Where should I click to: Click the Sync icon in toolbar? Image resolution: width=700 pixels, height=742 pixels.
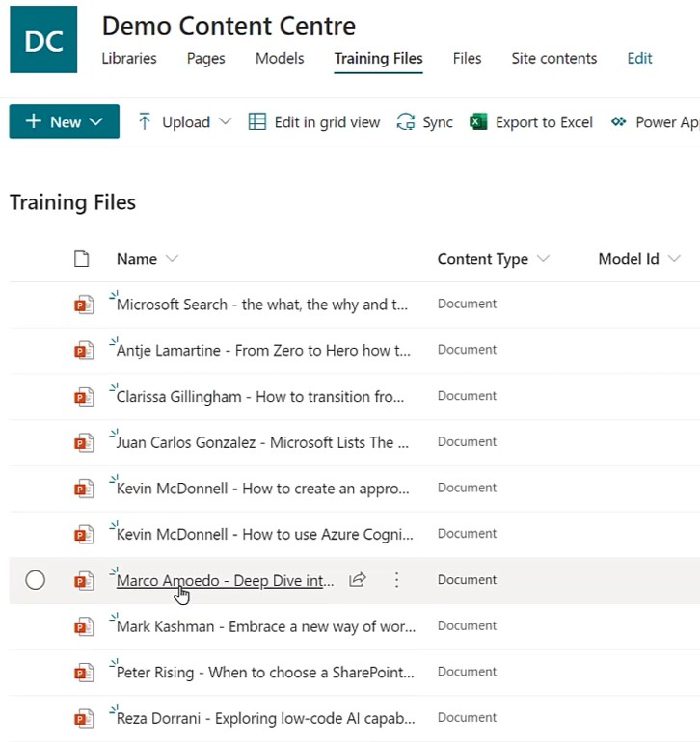(x=406, y=122)
